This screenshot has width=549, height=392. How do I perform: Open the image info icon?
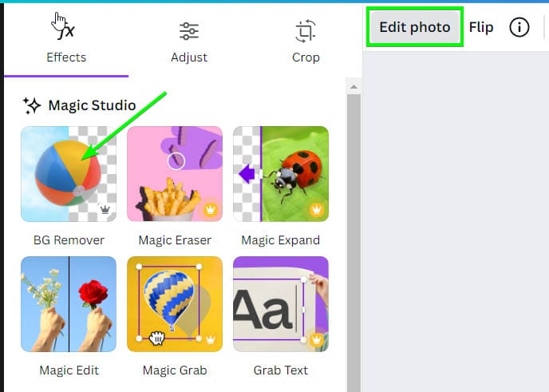click(519, 27)
